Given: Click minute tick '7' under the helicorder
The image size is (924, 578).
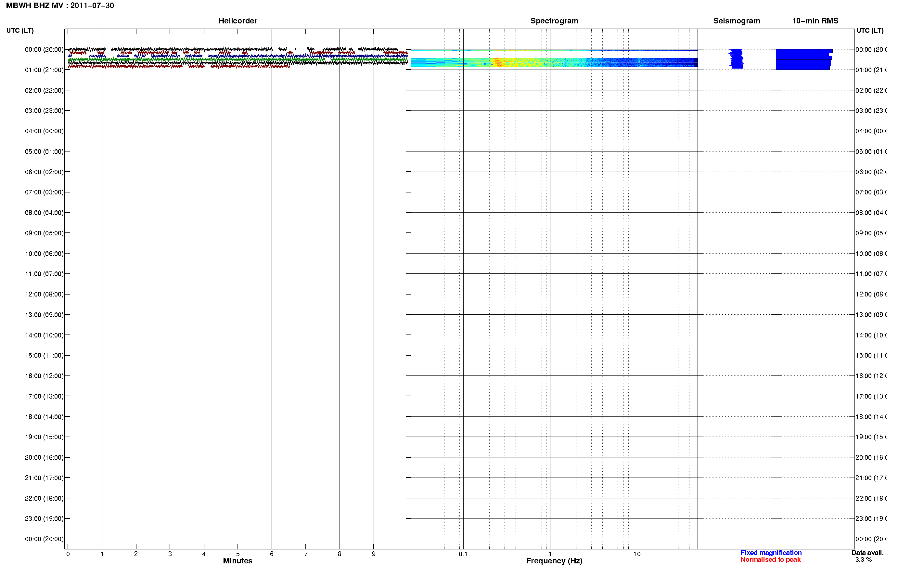Looking at the screenshot, I should point(306,554).
